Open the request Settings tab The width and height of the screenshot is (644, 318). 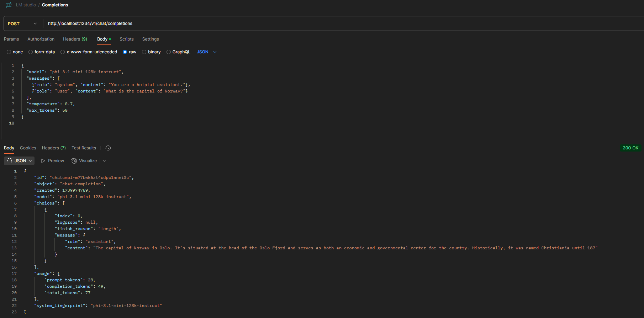tap(151, 39)
